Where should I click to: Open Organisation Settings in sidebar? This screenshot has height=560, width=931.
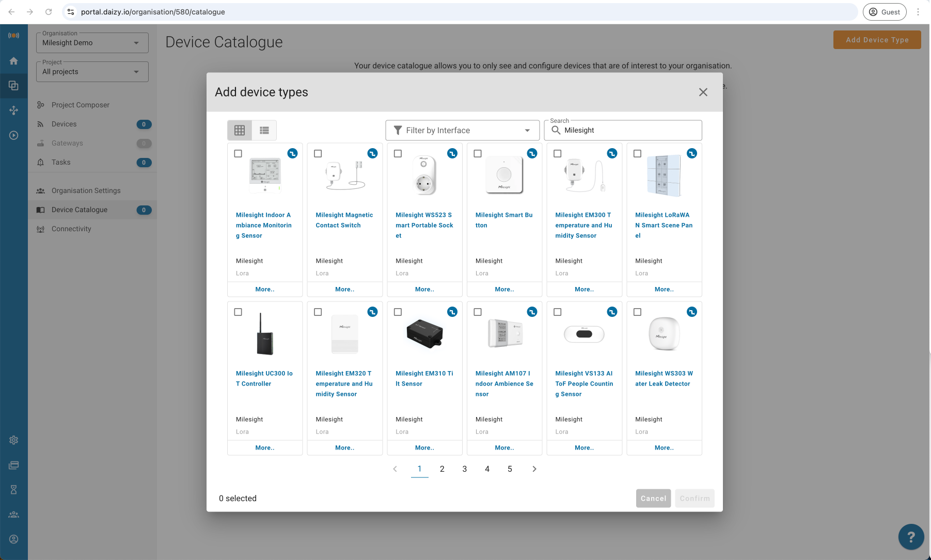[92, 190]
